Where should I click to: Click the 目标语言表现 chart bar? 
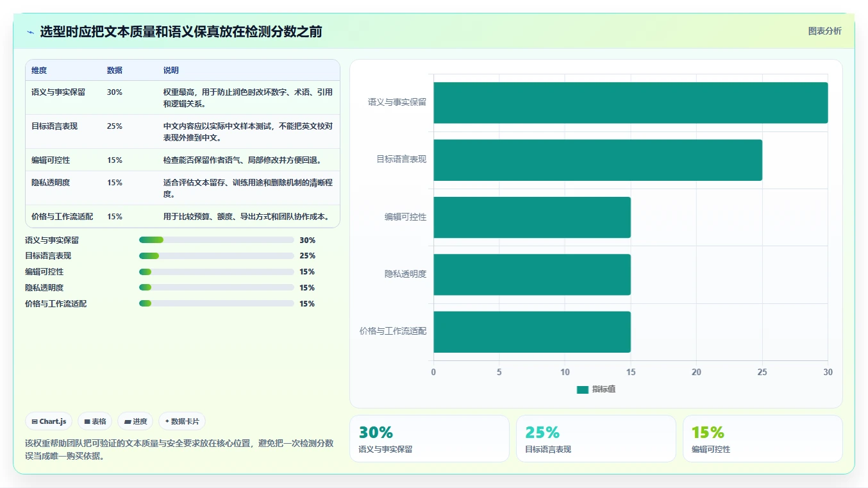click(x=597, y=160)
